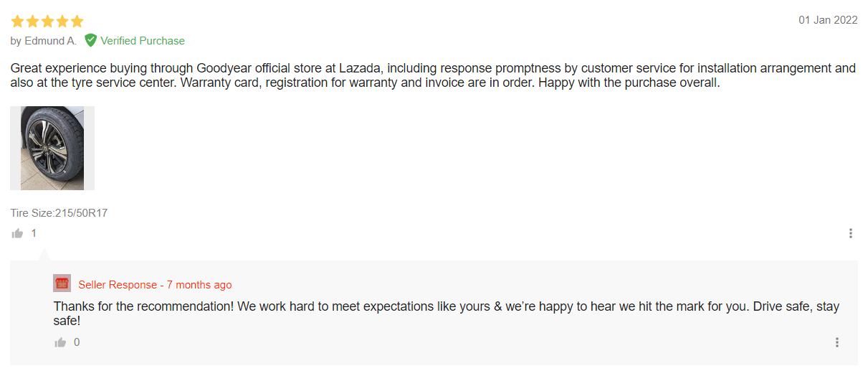Click the seller response like count zero

(77, 342)
